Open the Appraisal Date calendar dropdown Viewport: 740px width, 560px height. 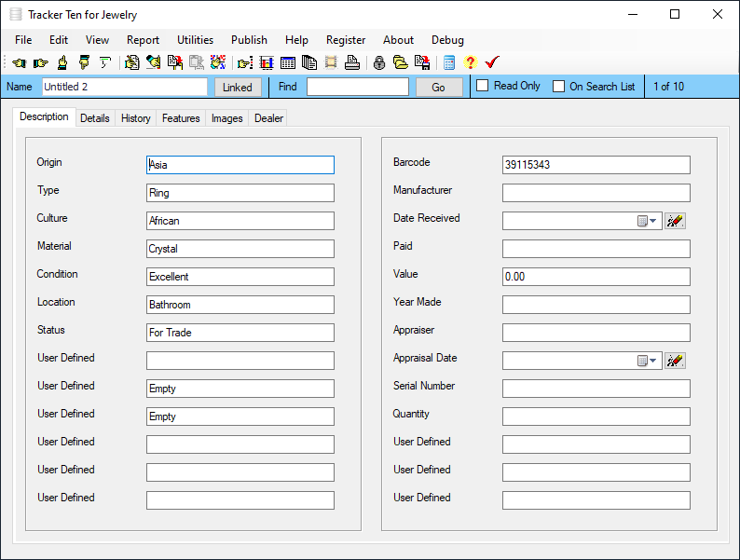pyautogui.click(x=648, y=361)
